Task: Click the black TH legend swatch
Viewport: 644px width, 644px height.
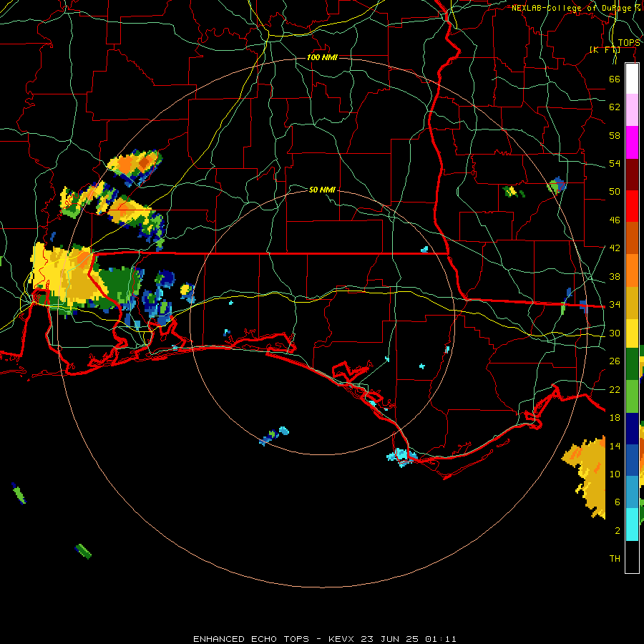Action: click(x=632, y=557)
